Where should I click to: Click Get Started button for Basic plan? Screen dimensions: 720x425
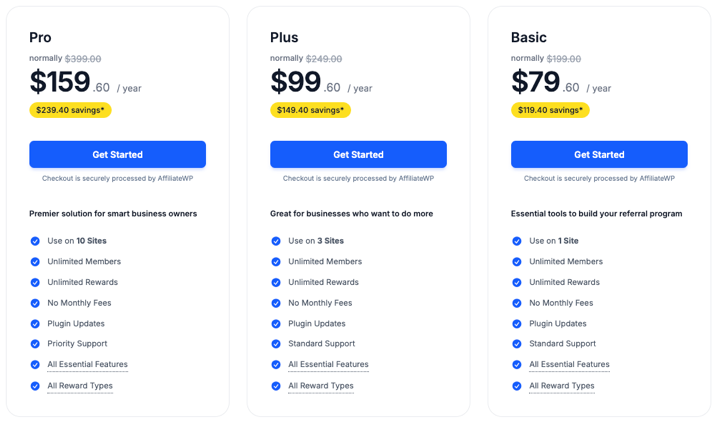[x=599, y=154]
